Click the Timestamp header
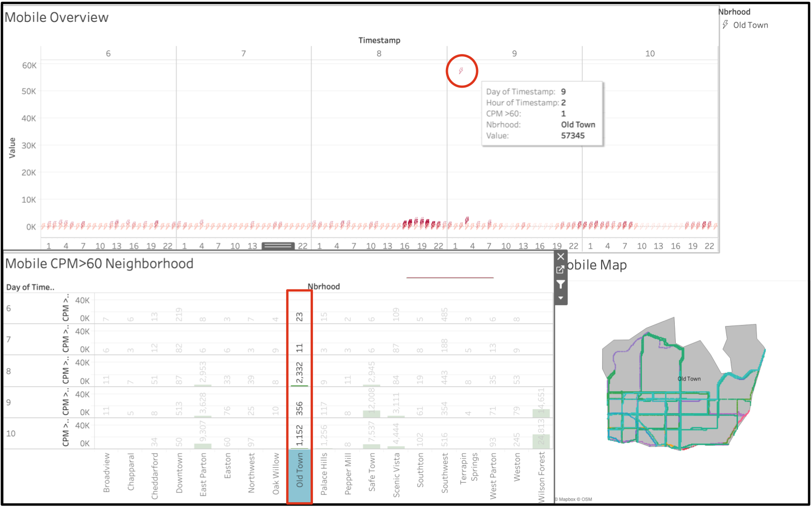Screen dimensions: 812x507 click(379, 40)
